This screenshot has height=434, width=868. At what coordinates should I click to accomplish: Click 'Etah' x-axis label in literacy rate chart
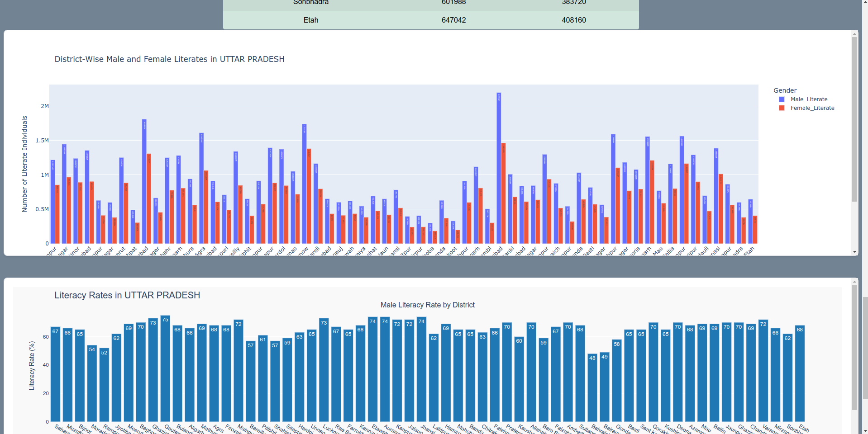pyautogui.click(x=804, y=428)
